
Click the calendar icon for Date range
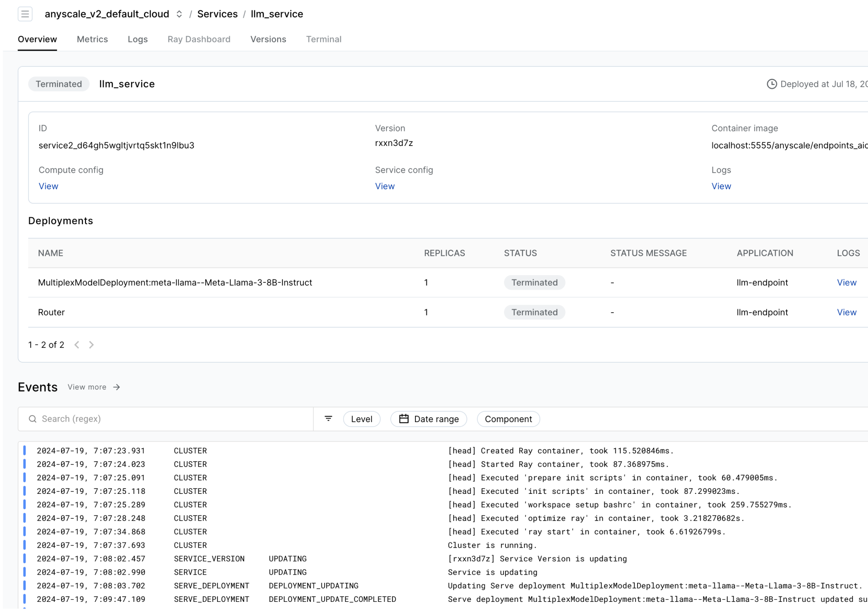coord(404,418)
